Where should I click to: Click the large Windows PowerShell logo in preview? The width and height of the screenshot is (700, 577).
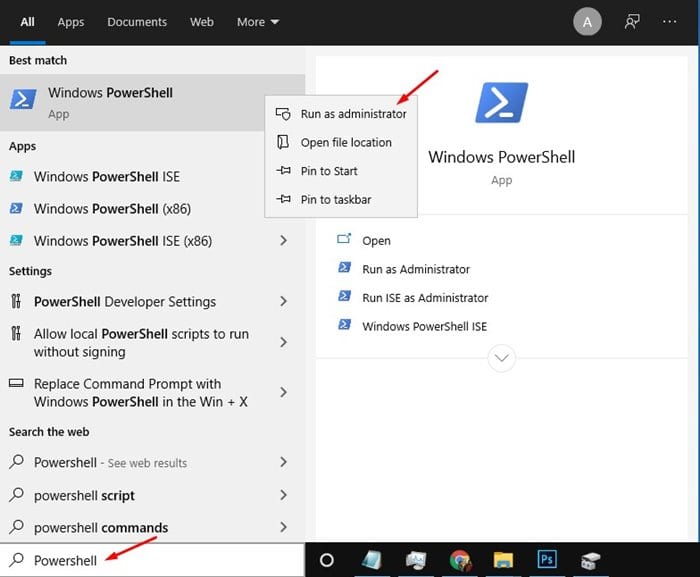501,104
